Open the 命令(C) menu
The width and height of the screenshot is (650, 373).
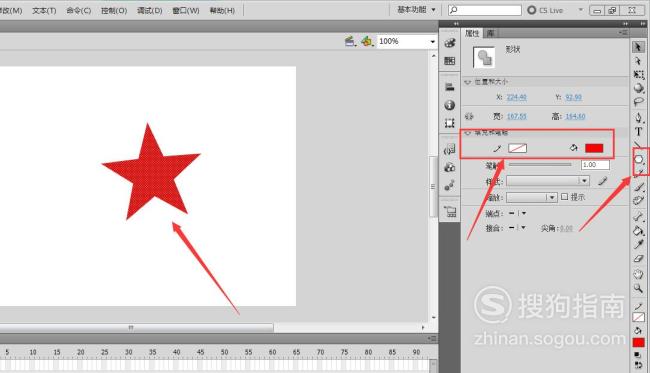coord(78,10)
